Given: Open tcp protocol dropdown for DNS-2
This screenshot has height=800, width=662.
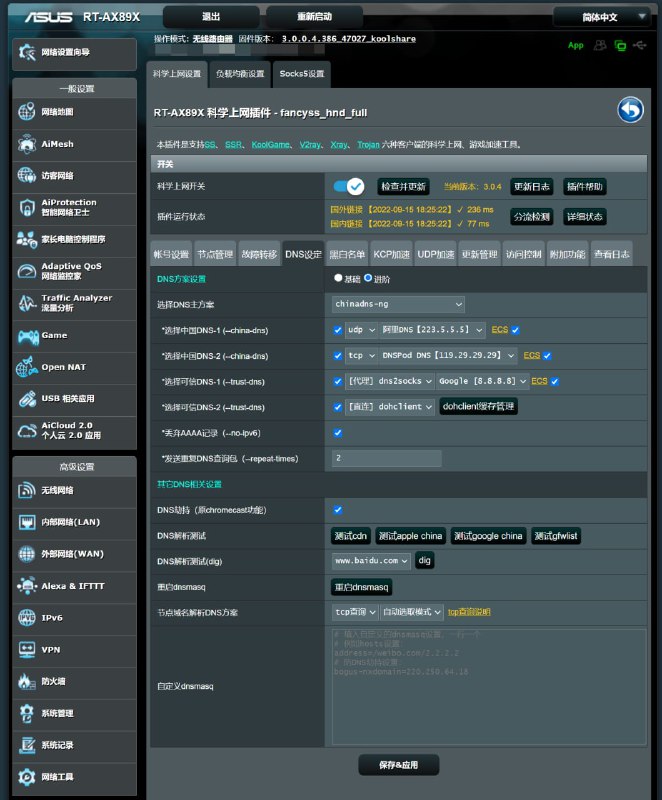Looking at the screenshot, I should pos(361,355).
